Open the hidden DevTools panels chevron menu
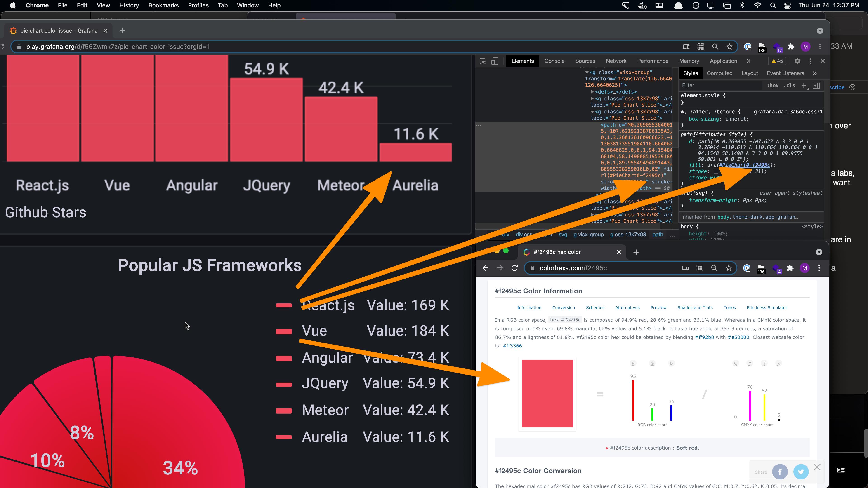868x488 pixels. pos(749,61)
